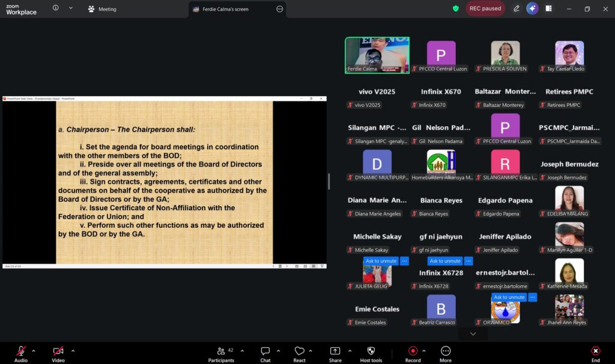This screenshot has width=615, height=364.
Task: Open the annotate pen icon
Action: tap(517, 8)
